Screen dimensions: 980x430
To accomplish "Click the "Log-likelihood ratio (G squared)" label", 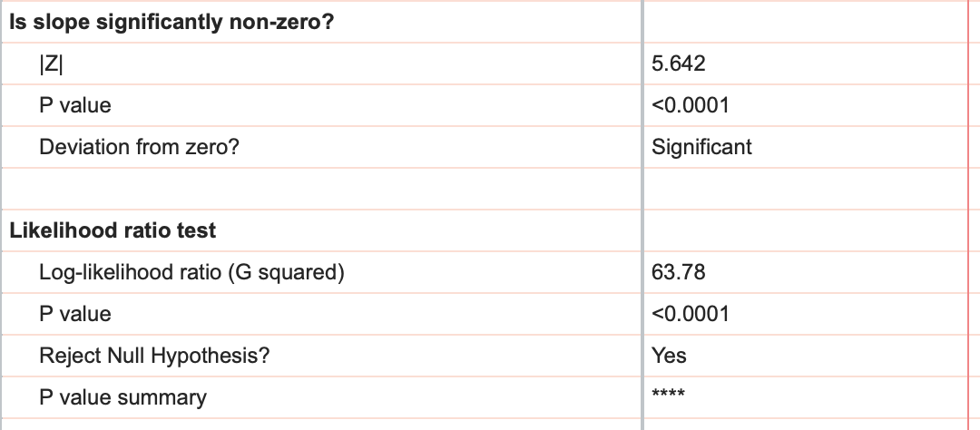I will (191, 272).
